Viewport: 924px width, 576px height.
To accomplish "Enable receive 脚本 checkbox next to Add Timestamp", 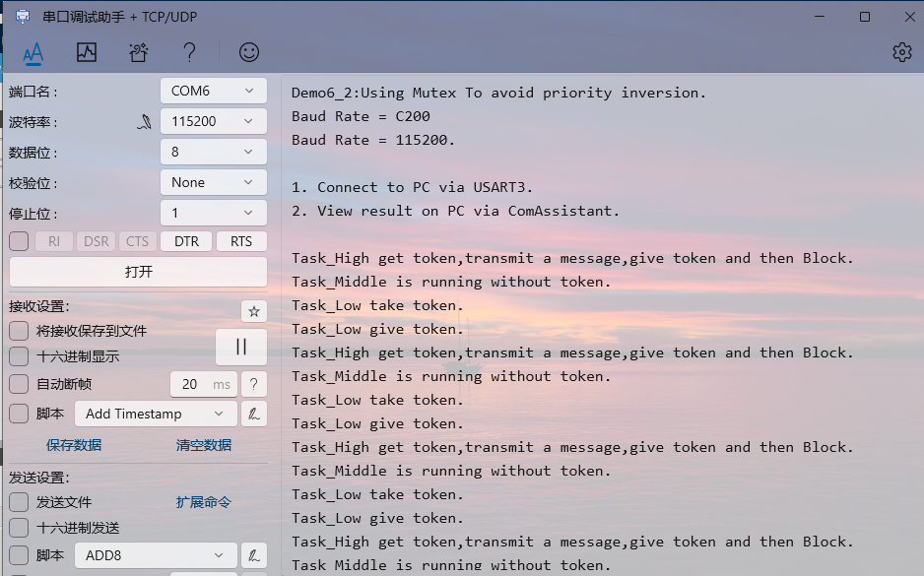I will [19, 414].
